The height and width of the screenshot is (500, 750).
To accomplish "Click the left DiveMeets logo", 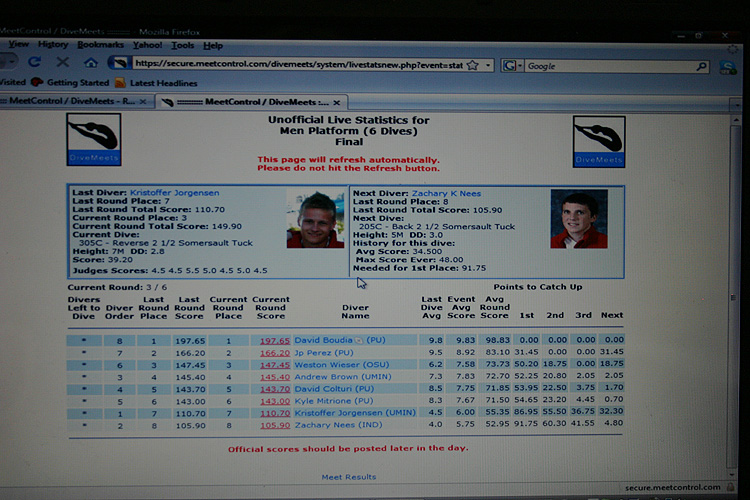I will pyautogui.click(x=94, y=139).
